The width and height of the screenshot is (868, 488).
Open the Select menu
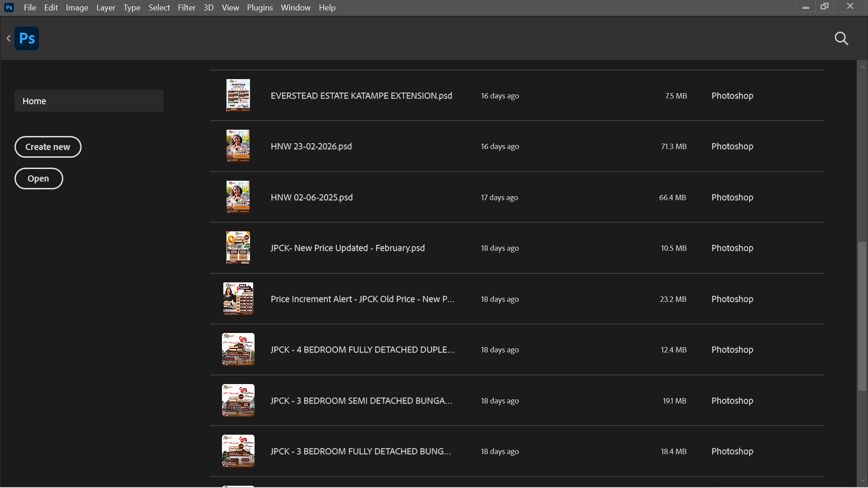[x=159, y=8]
